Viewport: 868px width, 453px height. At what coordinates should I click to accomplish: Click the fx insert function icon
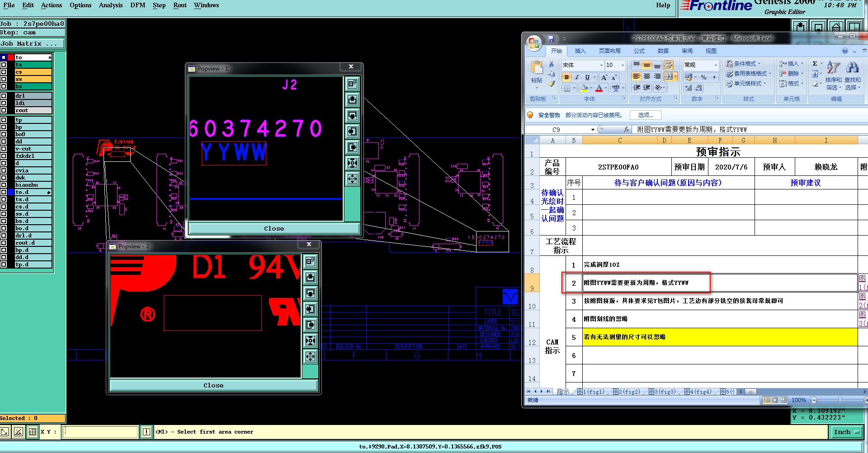click(x=626, y=129)
